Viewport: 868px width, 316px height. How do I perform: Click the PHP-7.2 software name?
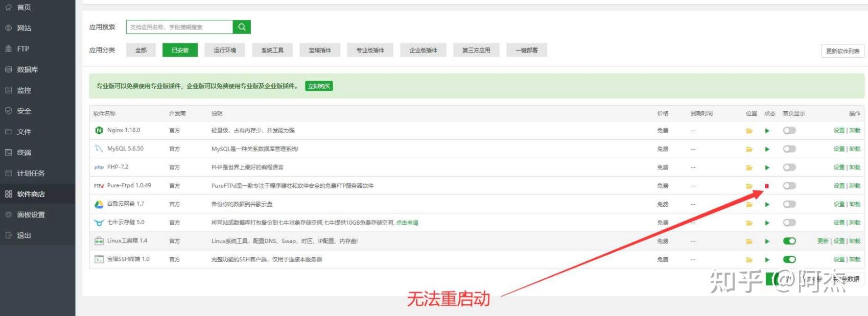pos(118,167)
